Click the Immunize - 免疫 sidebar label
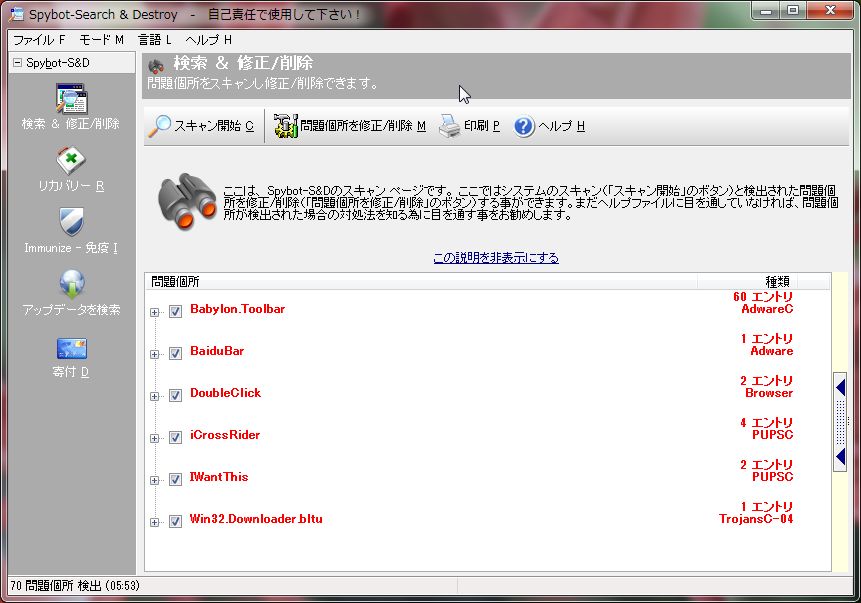 [71, 248]
